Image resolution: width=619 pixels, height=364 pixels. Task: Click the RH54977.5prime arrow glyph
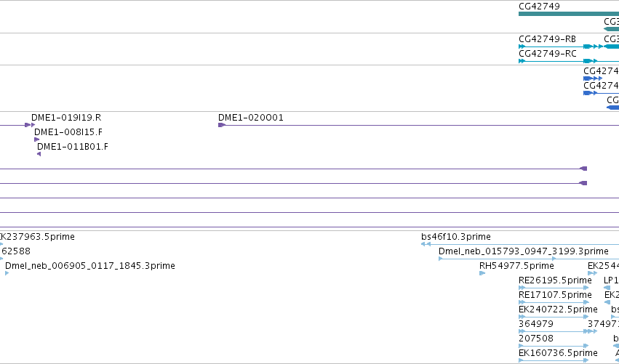pyautogui.click(x=482, y=273)
